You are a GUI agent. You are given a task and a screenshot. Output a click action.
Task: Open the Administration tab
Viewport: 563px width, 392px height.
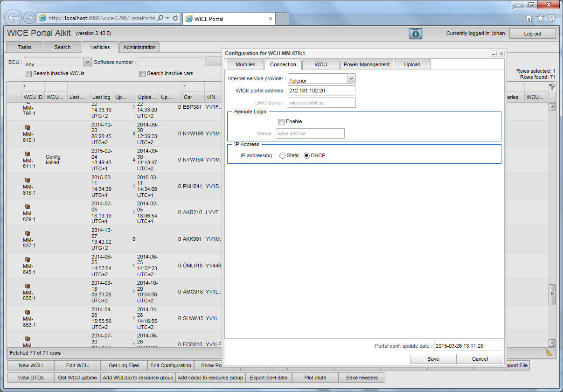click(139, 47)
